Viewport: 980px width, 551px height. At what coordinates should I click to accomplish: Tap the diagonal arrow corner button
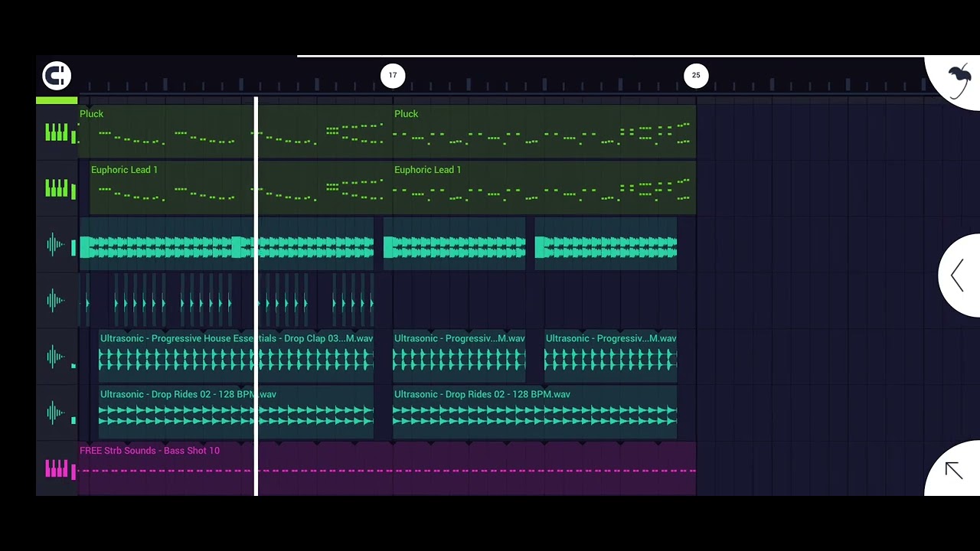pos(953,470)
